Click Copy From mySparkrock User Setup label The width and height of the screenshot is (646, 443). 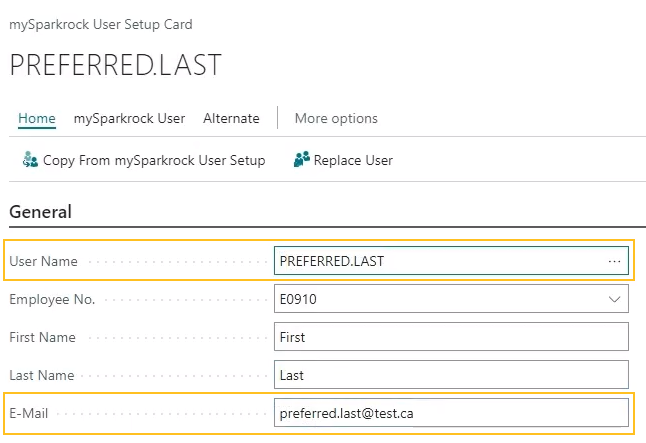pyautogui.click(x=154, y=160)
